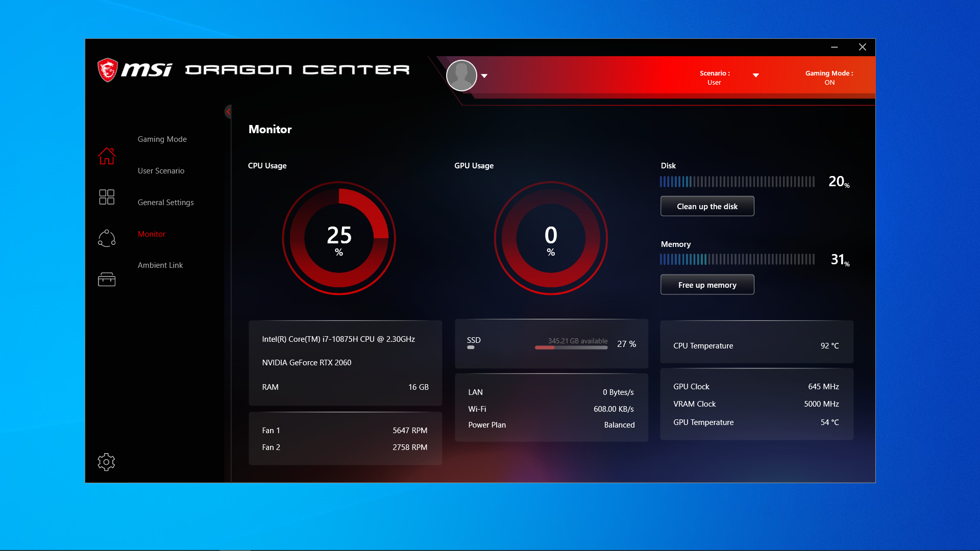Select User Scenario in the sidebar
The height and width of the screenshot is (551, 980).
161,171
